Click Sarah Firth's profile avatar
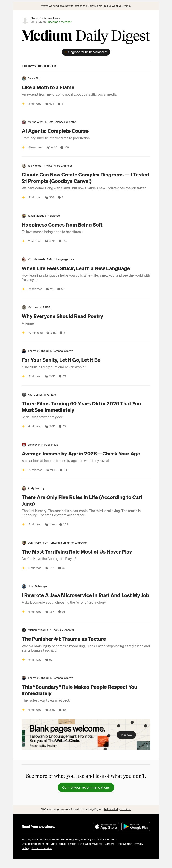 [x=24, y=78]
